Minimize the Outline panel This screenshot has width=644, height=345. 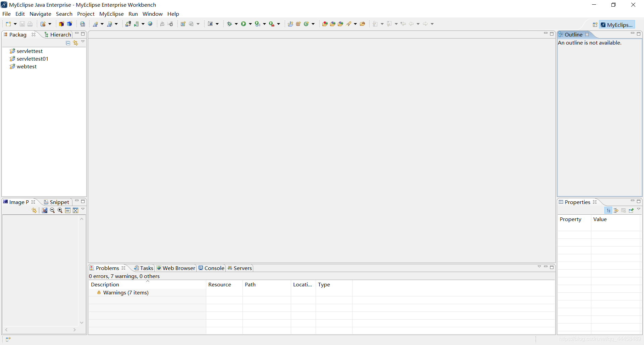click(x=633, y=33)
